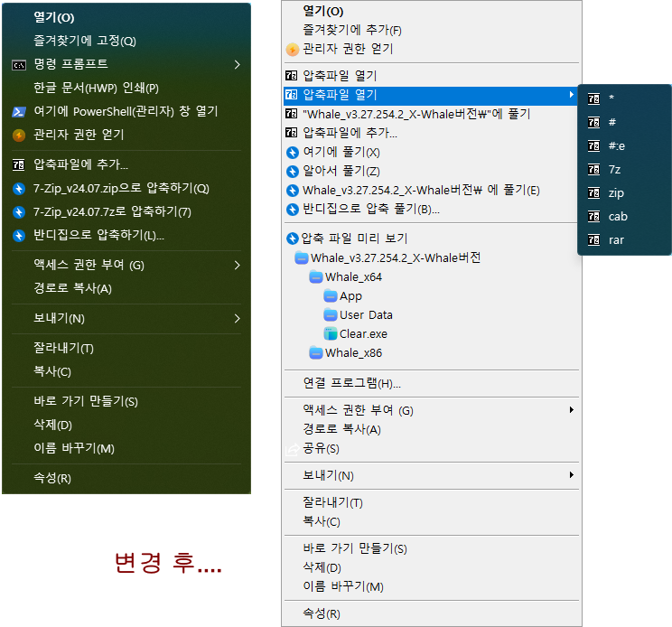Viewport: 672px width, 627px height.
Task: Click 7-Zip icon beside submenu rar entry
Action: pos(593,239)
